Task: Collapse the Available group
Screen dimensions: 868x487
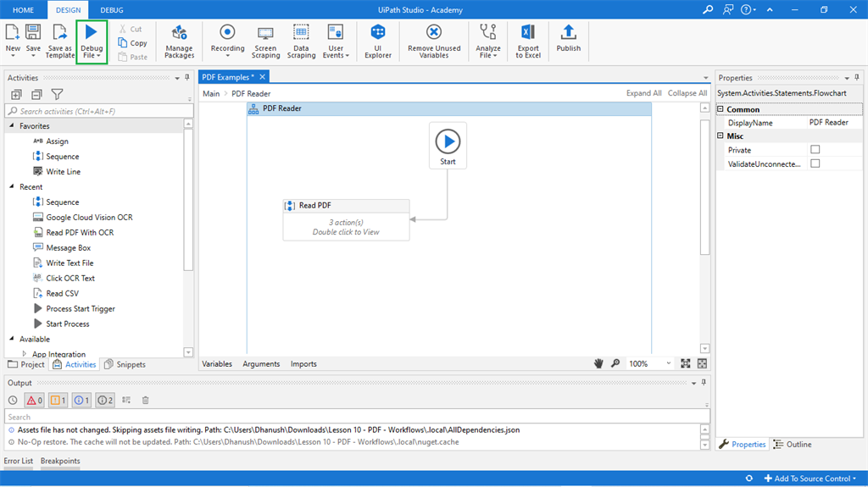Action: pyautogui.click(x=12, y=339)
